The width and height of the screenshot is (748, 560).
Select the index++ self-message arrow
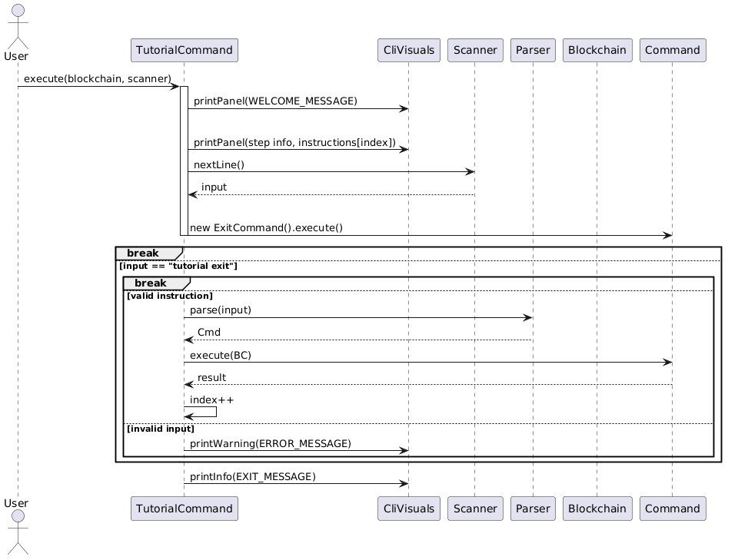click(x=201, y=412)
